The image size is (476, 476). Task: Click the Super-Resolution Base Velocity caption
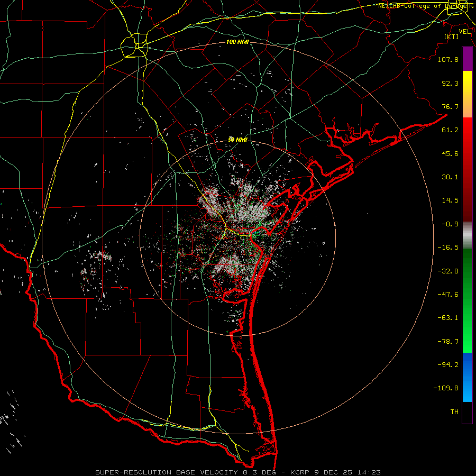click(237, 472)
